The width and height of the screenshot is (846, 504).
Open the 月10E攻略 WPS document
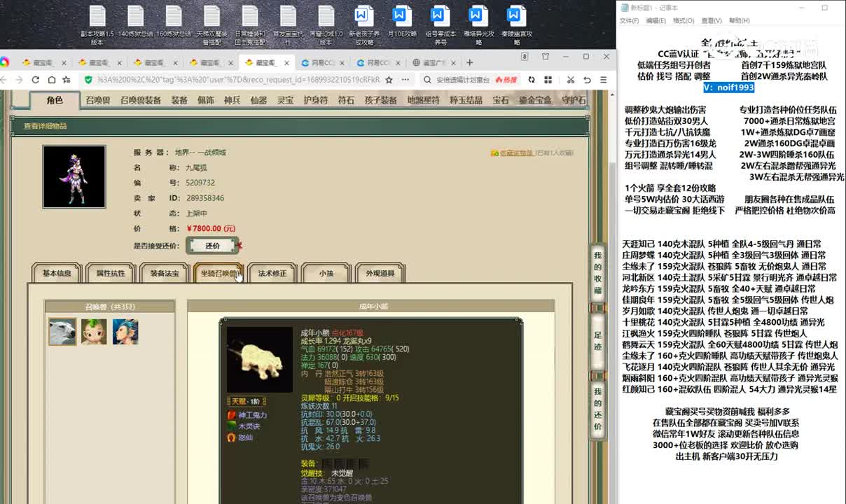(x=402, y=22)
